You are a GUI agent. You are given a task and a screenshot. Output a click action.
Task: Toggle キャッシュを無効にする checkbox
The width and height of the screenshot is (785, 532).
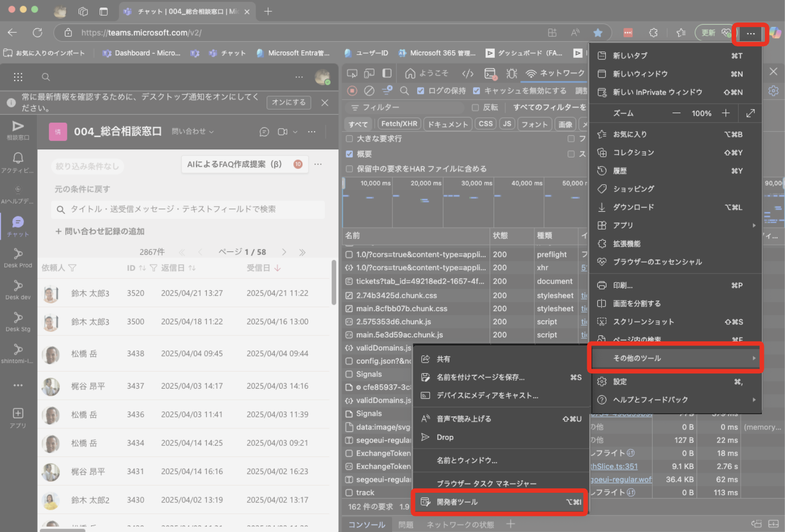pos(477,91)
